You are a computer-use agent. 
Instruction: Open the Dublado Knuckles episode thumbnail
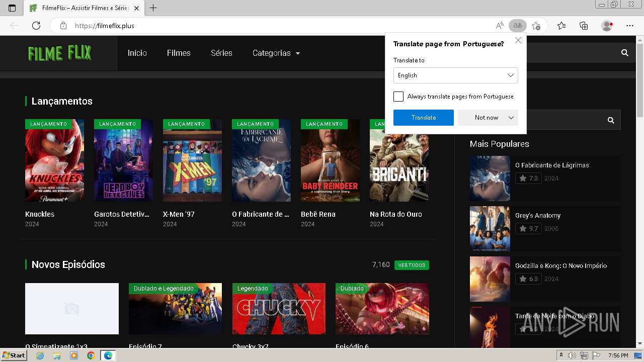tap(382, 309)
